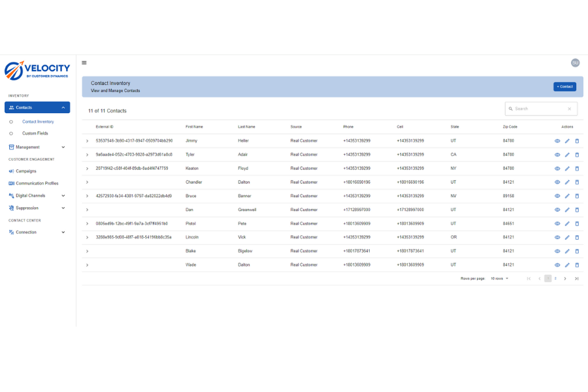Edit the Bruce Banner contact row

[x=567, y=196]
